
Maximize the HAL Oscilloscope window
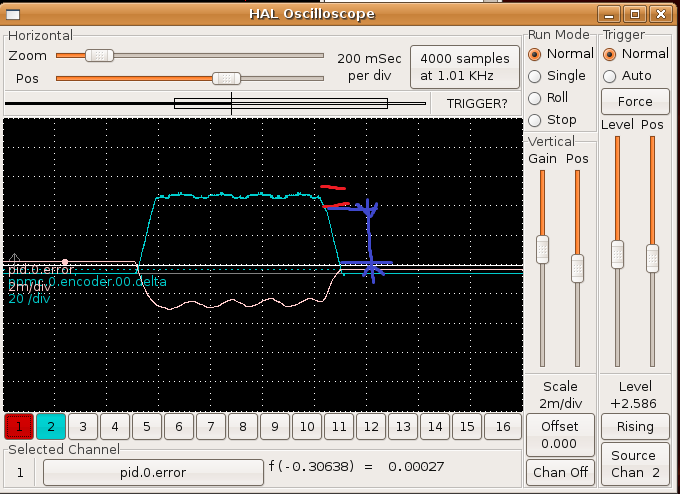[635, 14]
